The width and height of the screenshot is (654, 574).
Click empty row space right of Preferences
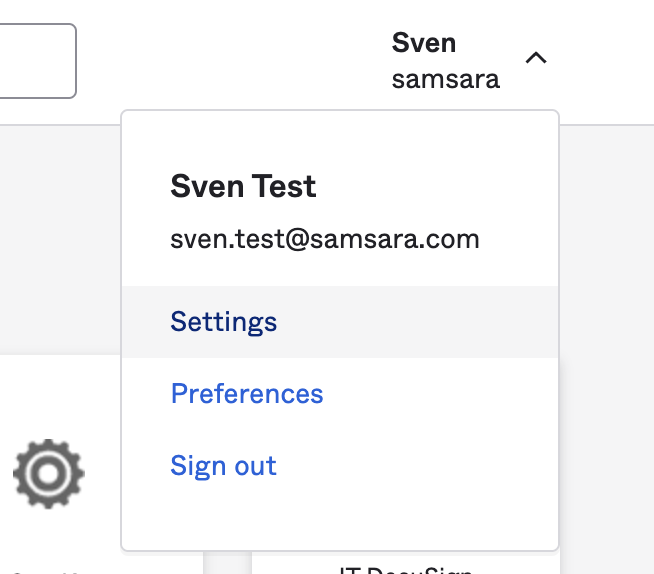(x=438, y=393)
